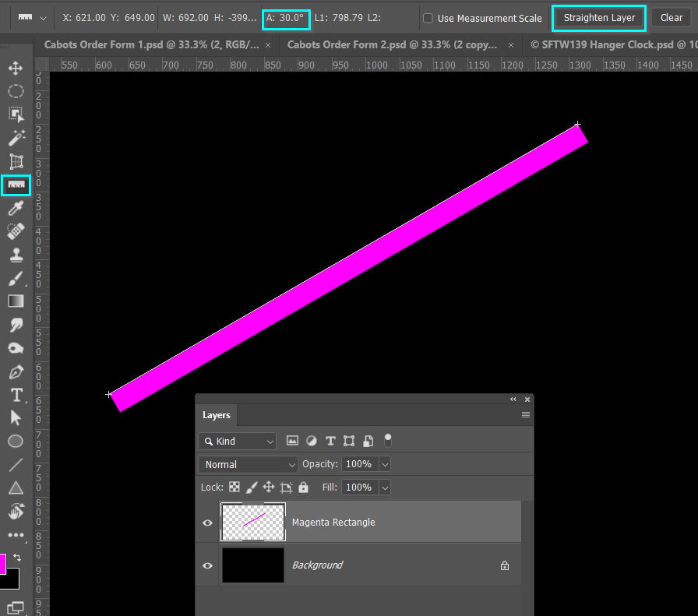Screen dimensions: 698x616
Task: Swap foreground and background colors
Action: (x=17, y=558)
